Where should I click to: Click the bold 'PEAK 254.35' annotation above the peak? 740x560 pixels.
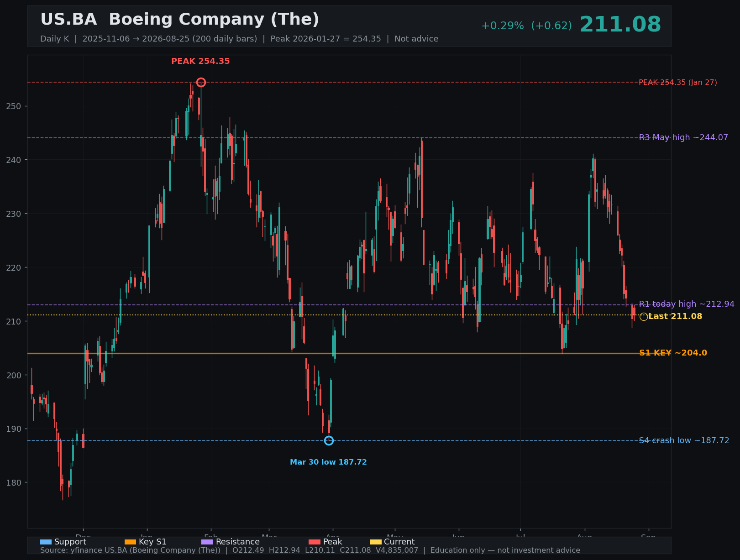(200, 61)
